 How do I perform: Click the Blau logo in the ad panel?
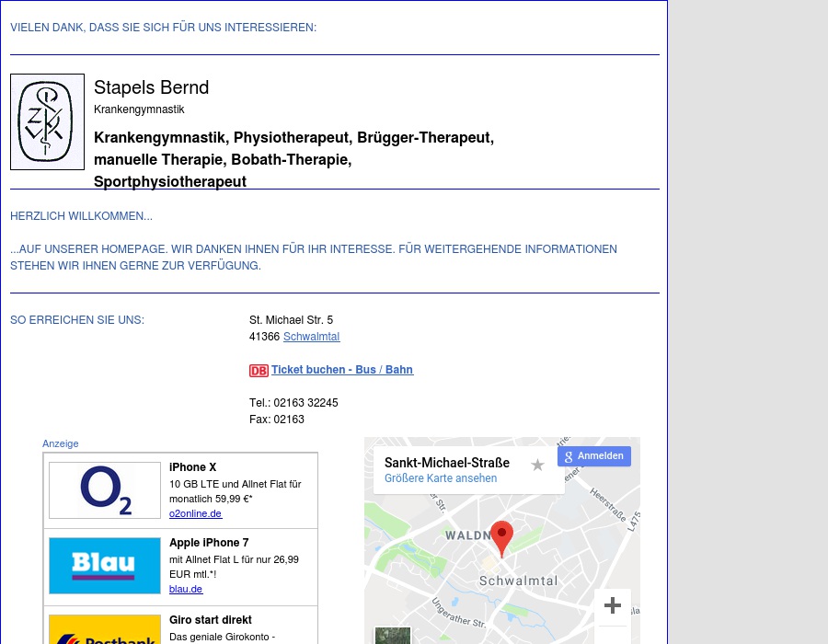click(x=104, y=566)
